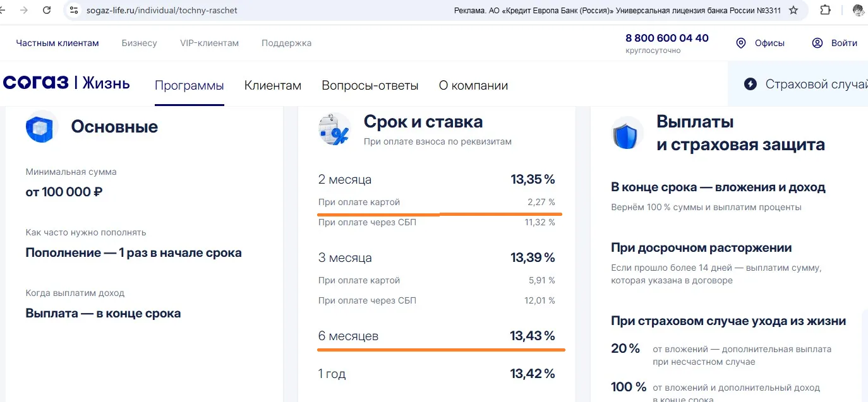Switch to the Бизнесу section tab

click(139, 43)
